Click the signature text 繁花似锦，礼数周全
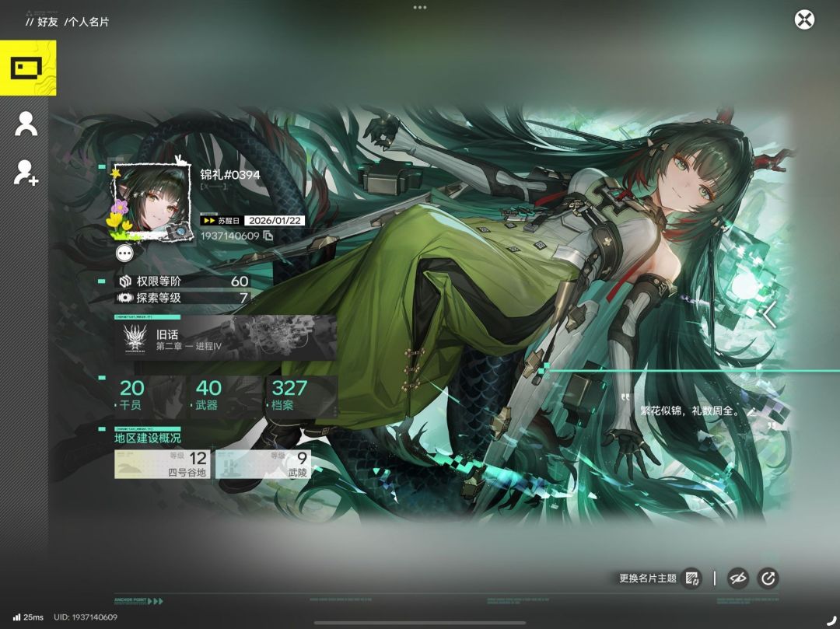The height and width of the screenshot is (629, 840). click(x=691, y=411)
